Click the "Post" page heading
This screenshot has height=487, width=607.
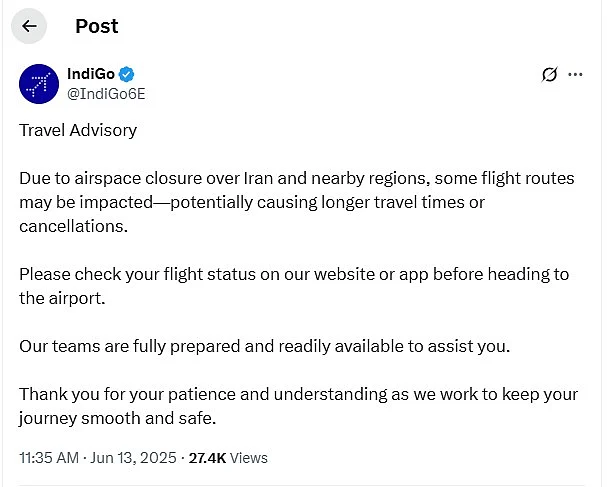pos(96,26)
